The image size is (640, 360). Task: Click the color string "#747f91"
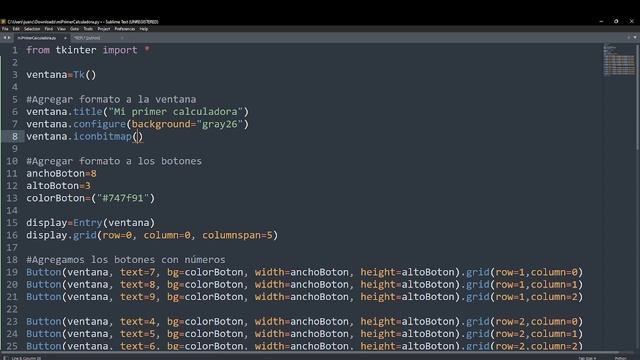click(x=123, y=198)
